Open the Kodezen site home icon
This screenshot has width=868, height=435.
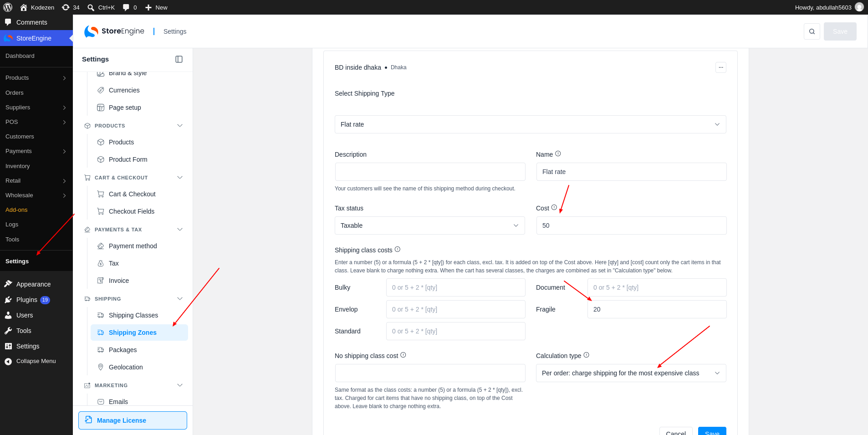24,7
